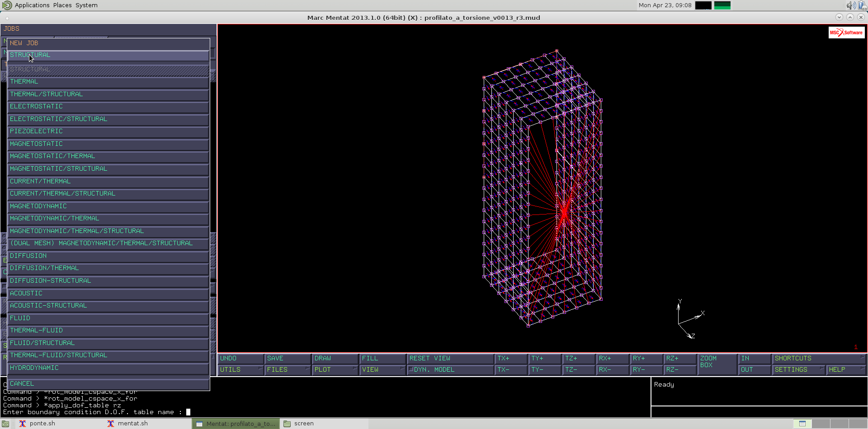868x429 pixels.
Task: Choose MAGNETOSTATIC/STRUCTURAL entry
Action: pos(108,169)
